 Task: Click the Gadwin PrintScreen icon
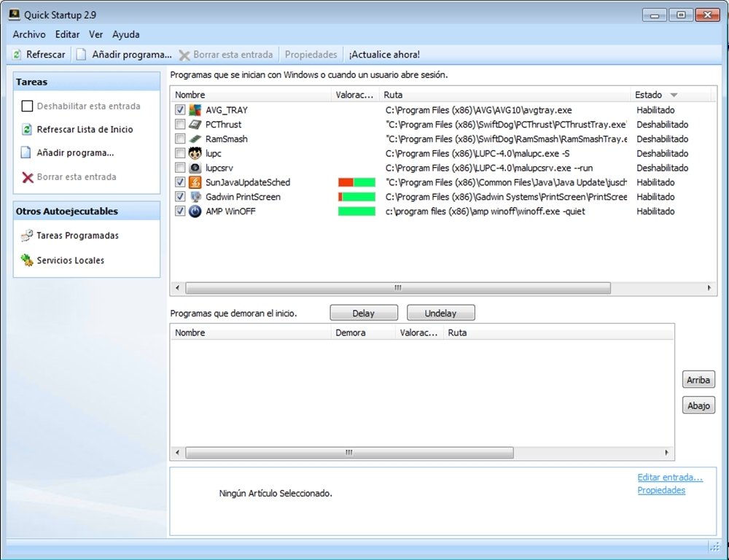tap(195, 197)
